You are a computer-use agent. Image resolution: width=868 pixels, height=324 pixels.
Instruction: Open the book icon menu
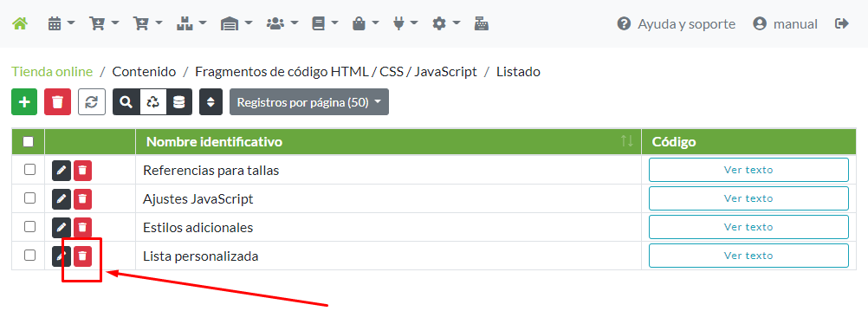[325, 23]
